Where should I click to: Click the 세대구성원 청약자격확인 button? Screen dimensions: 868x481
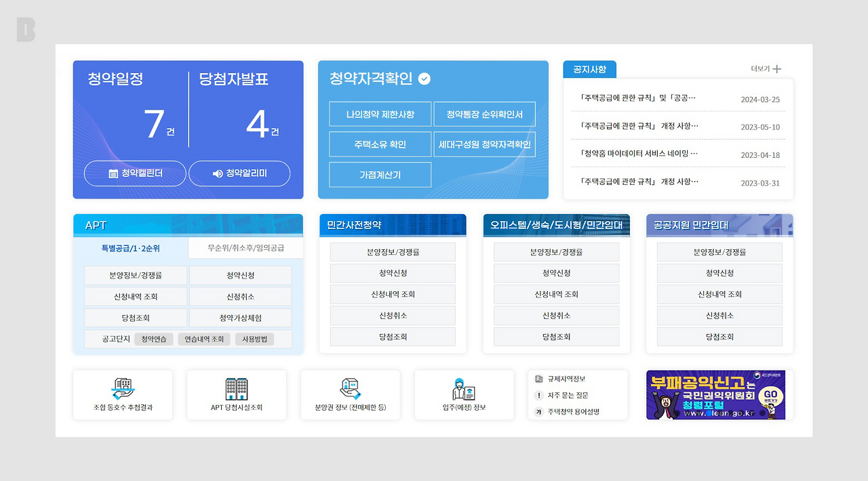click(x=486, y=144)
